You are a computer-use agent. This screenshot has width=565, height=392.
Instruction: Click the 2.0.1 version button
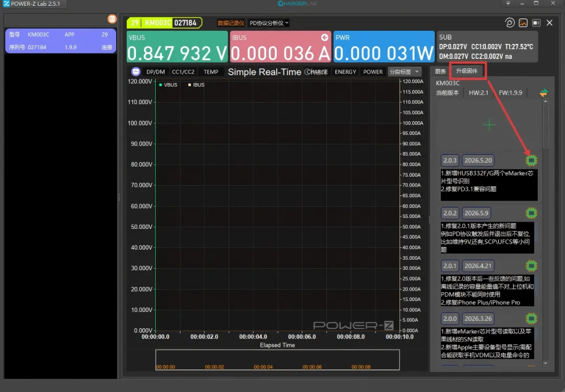[x=450, y=266]
